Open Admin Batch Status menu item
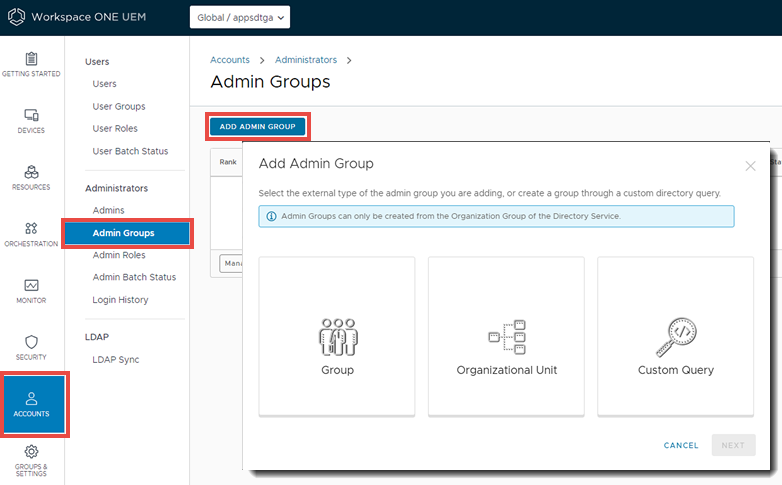Screen dimensions: 782x485 (x=134, y=277)
